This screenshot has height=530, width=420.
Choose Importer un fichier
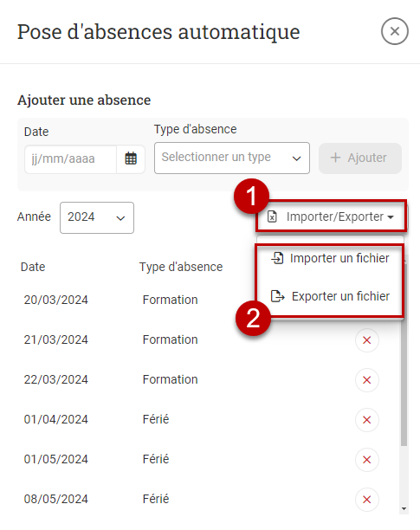click(x=330, y=259)
